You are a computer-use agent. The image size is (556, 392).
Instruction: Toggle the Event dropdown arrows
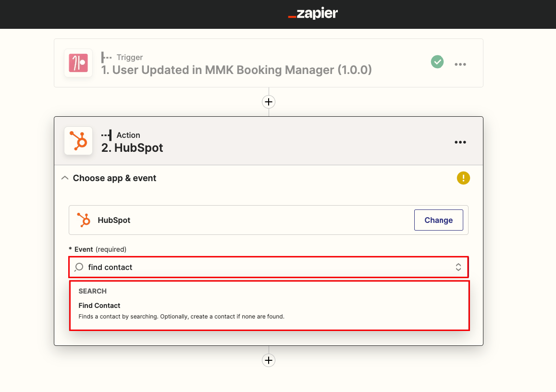tap(458, 267)
